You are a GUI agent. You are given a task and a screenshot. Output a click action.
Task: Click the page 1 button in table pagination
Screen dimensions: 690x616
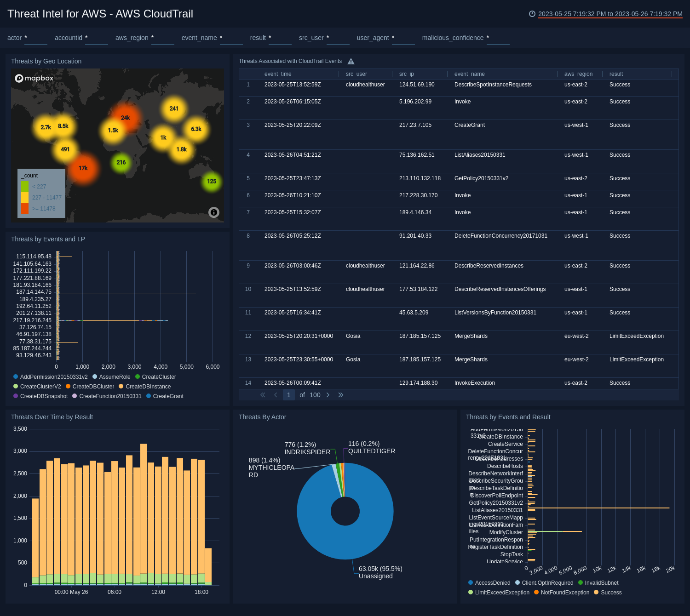(x=288, y=395)
